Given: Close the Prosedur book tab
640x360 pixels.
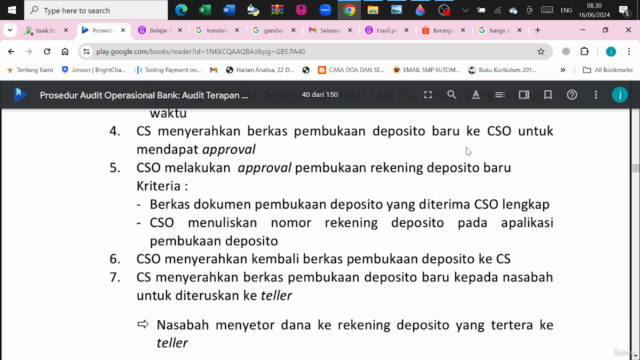Looking at the screenshot, I should tap(123, 30).
